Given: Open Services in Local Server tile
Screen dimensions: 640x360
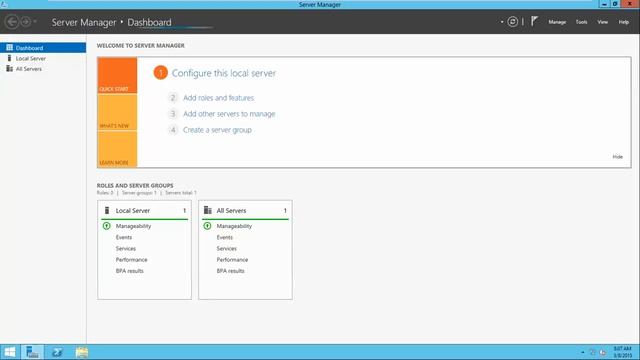Looking at the screenshot, I should pyautogui.click(x=126, y=249).
